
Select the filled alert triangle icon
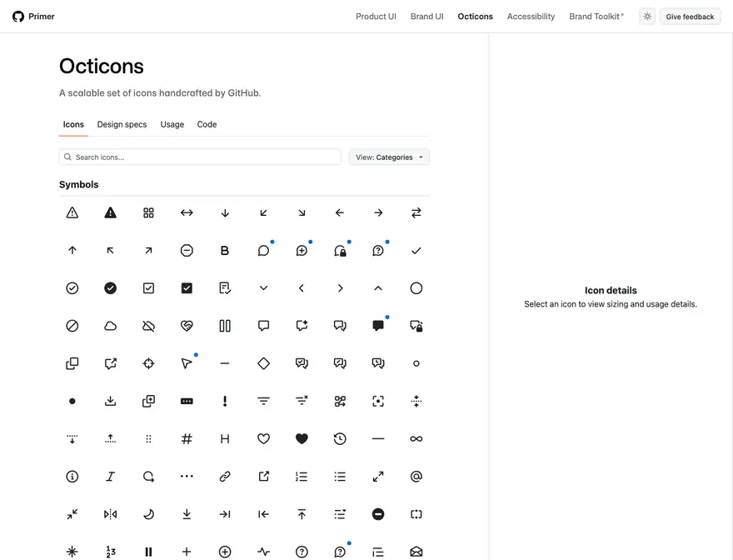point(110,212)
